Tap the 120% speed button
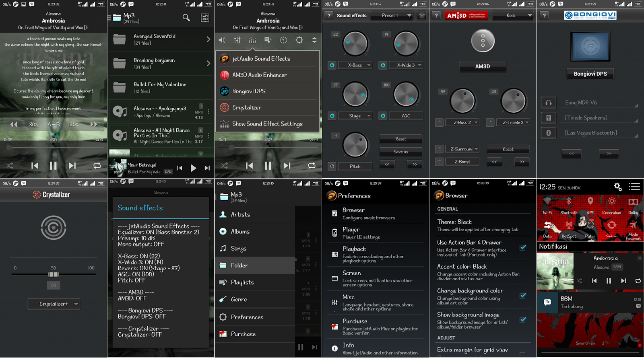The height and width of the screenshot is (358, 644). click(x=73, y=125)
